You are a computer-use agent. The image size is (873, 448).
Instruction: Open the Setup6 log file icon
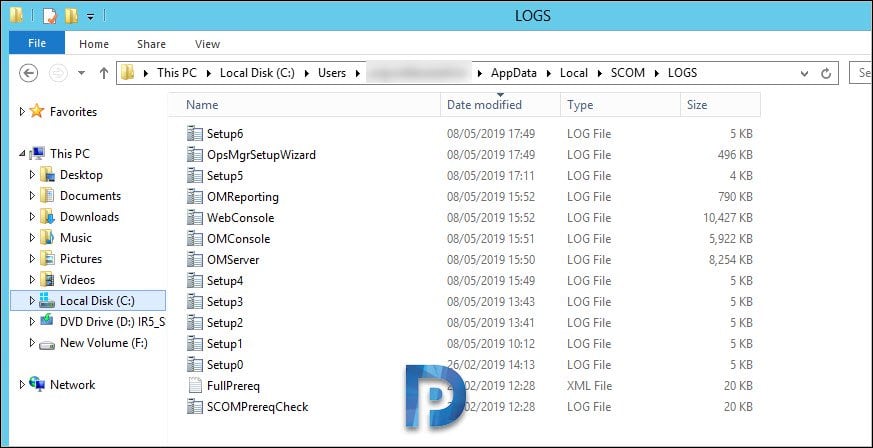point(194,134)
